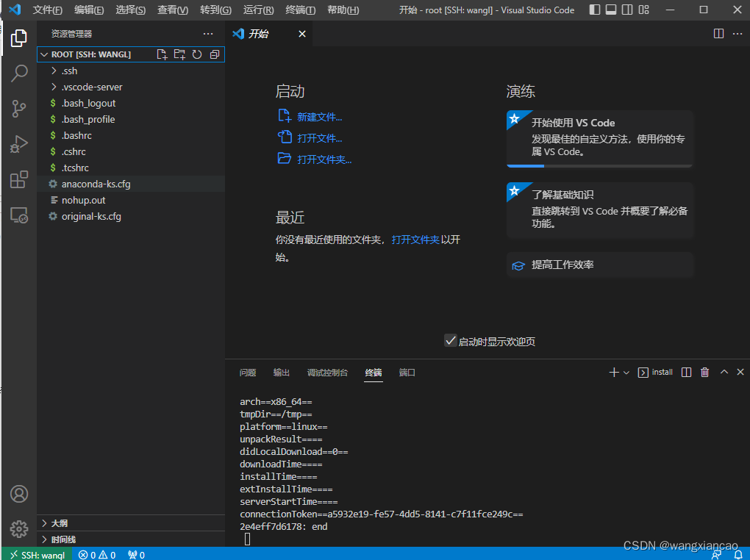This screenshot has height=560, width=750.
Task: Click New Folder icon in explorer header
Action: tap(179, 54)
